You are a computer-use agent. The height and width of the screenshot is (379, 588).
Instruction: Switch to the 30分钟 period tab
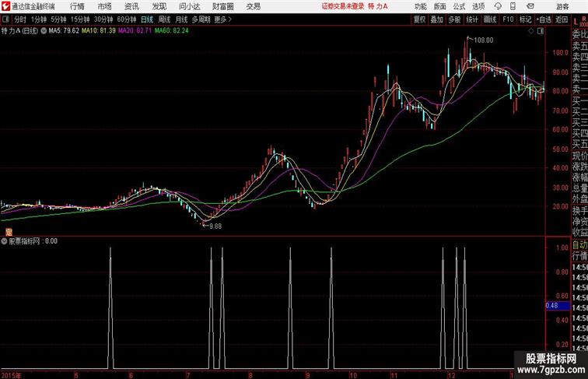point(103,19)
